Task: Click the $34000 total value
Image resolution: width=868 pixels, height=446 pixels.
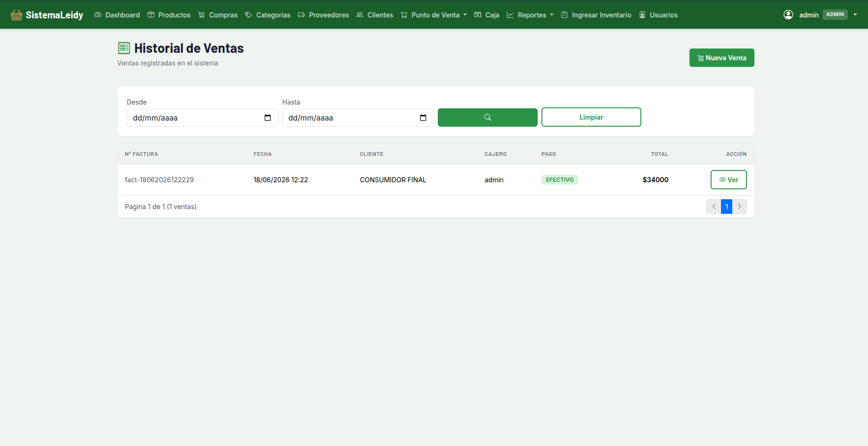Action: [x=655, y=180]
